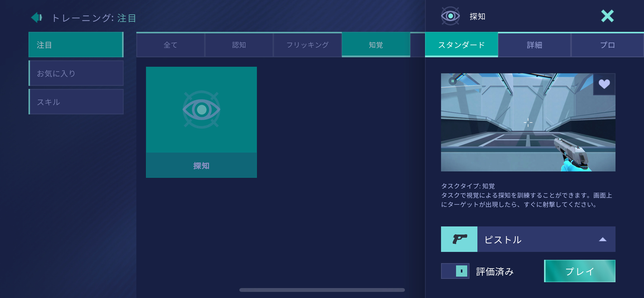Viewport: 644px width, 298px height.
Task: Click the eye icon beside 探知 header
Action: 450,16
